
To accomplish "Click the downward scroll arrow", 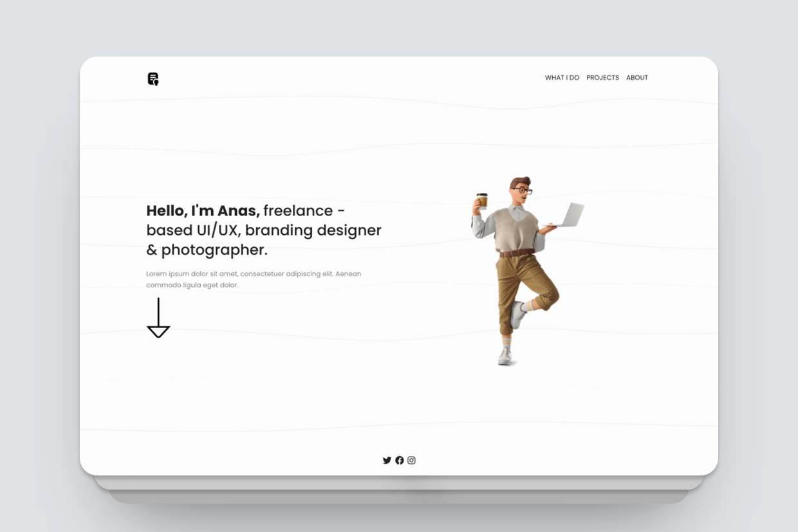I will pos(158,317).
